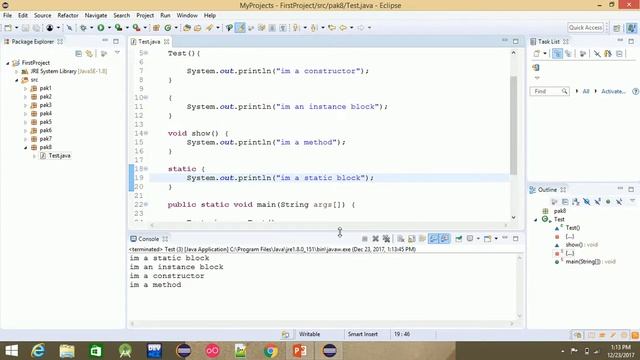Collapse the src folder
Viewport: 640px width, 360px height.
pos(17,80)
